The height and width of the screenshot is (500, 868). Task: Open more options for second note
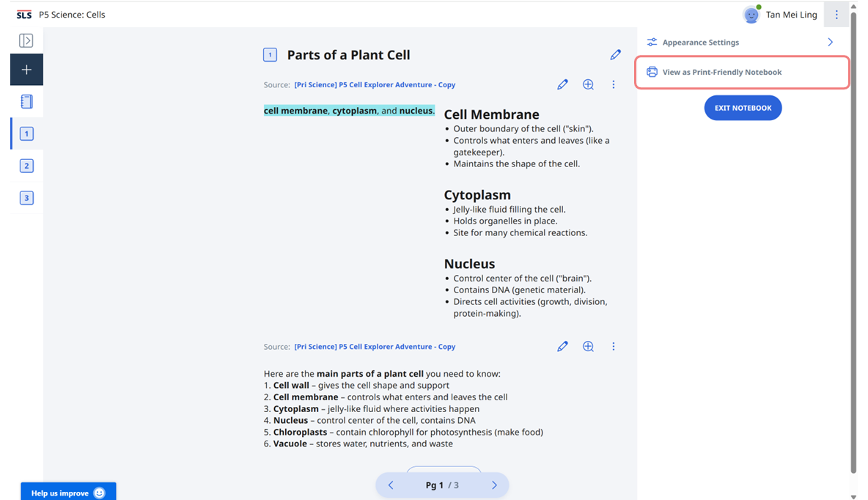click(x=614, y=346)
